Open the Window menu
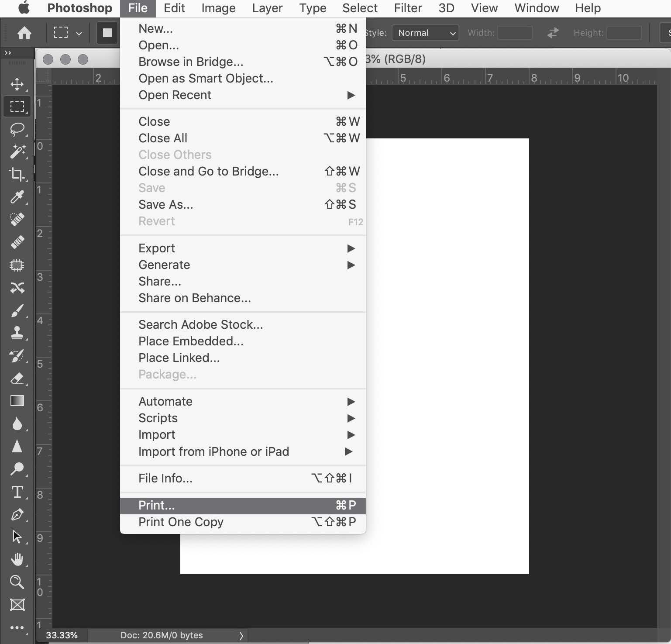The height and width of the screenshot is (644, 671). (537, 8)
